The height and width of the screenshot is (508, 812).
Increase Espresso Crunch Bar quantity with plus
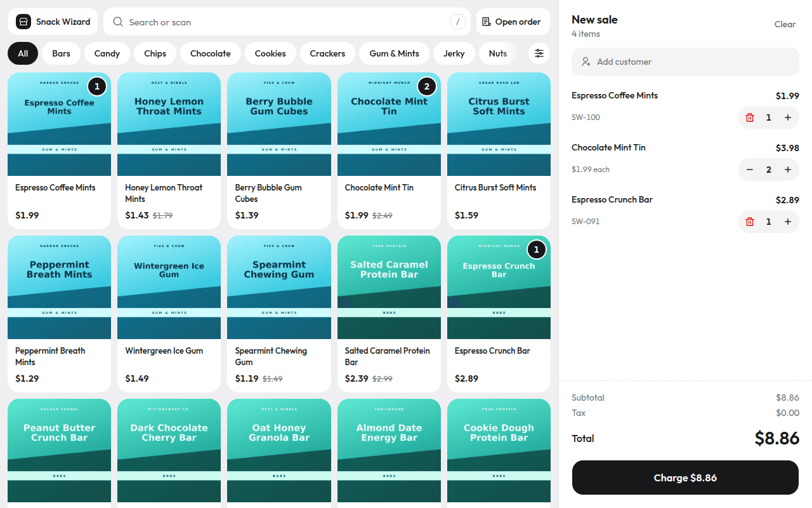pos(788,222)
